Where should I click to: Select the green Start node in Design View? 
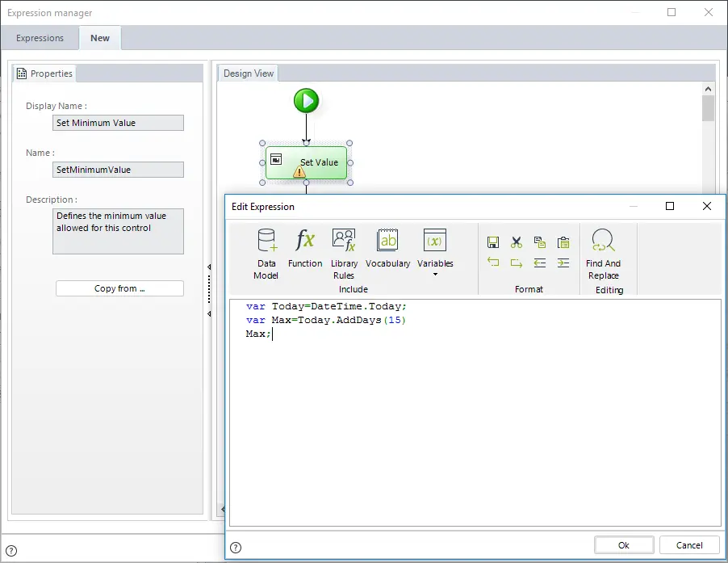[307, 101]
